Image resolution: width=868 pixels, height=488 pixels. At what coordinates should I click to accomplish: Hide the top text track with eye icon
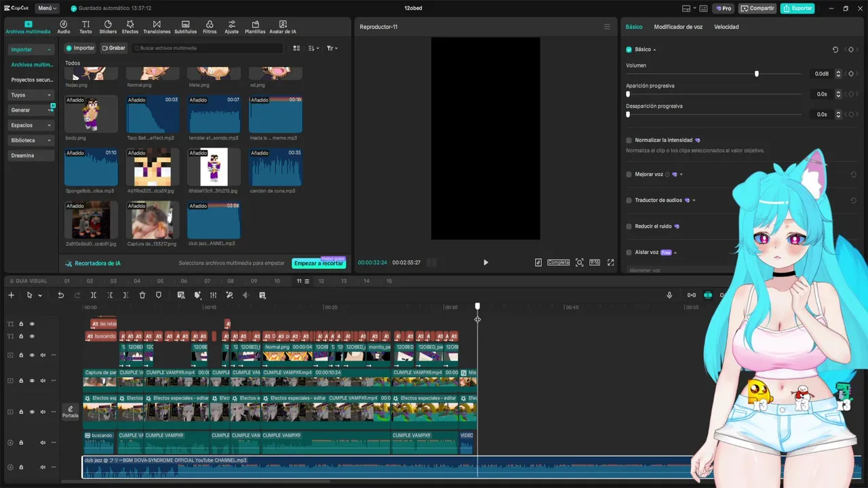tap(32, 324)
